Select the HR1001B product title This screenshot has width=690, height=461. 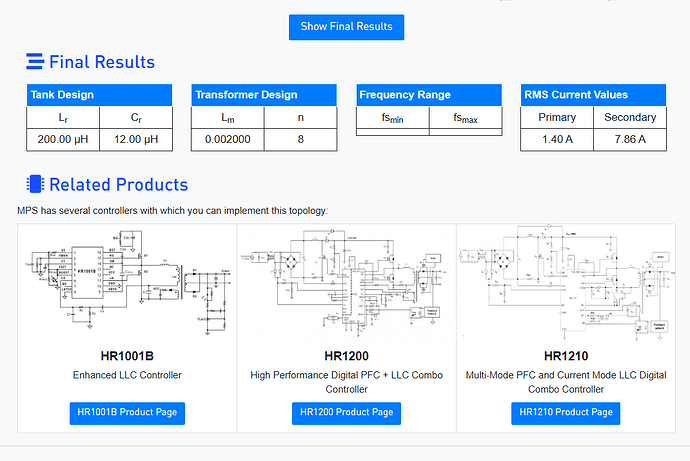pos(127,356)
